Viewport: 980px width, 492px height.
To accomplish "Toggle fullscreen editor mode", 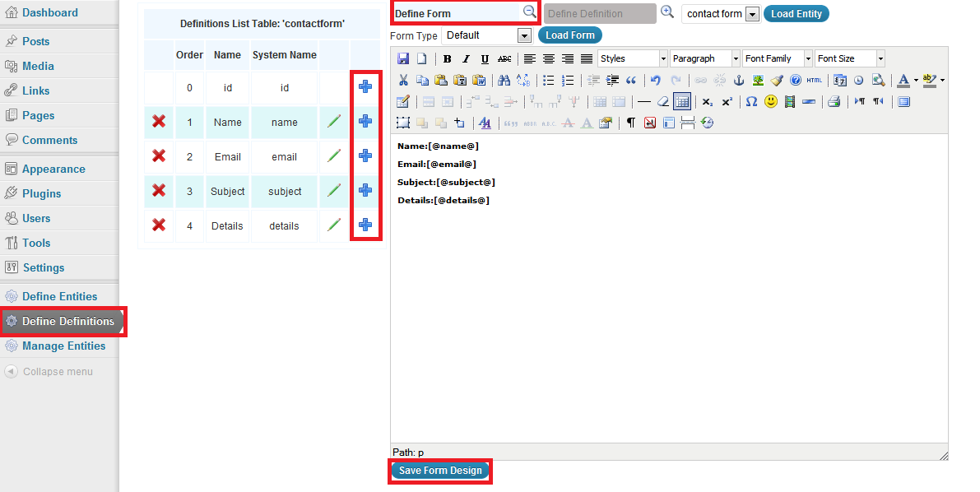I will [903, 101].
